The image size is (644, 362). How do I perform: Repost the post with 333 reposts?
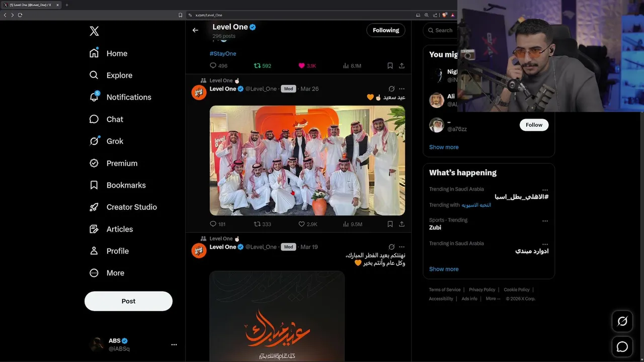click(262, 224)
